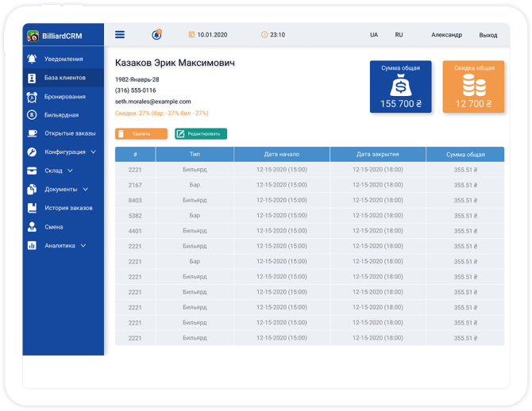Switch language to RU
The width and height of the screenshot is (532, 411).
(399, 35)
